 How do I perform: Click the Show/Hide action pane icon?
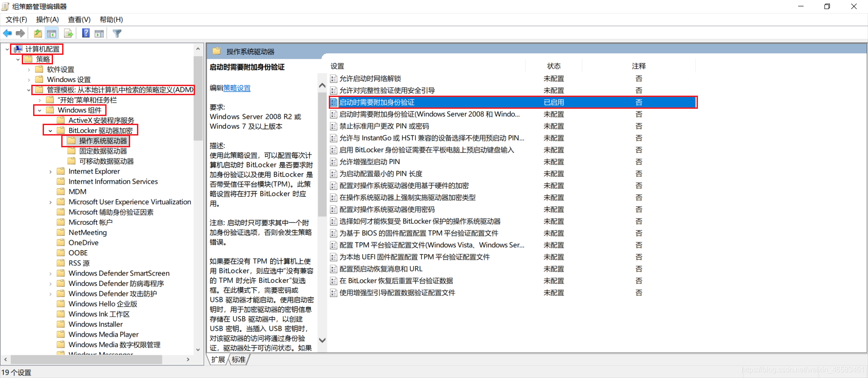(x=99, y=33)
